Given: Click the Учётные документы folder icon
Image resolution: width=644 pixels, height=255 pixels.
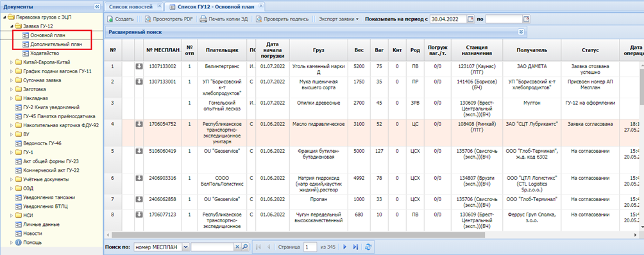Looking at the screenshot, I should 18,179.
